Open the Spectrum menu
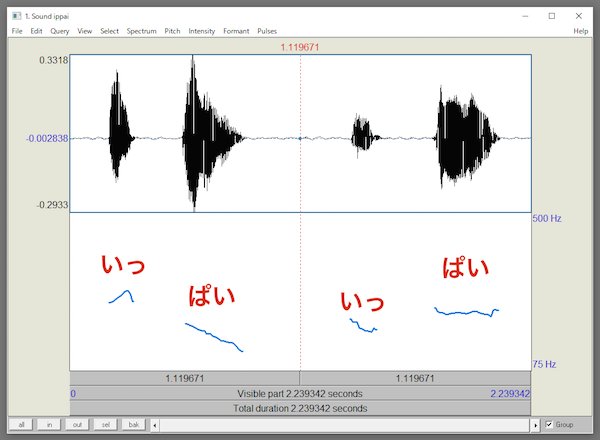This screenshot has width=600, height=440. (142, 31)
